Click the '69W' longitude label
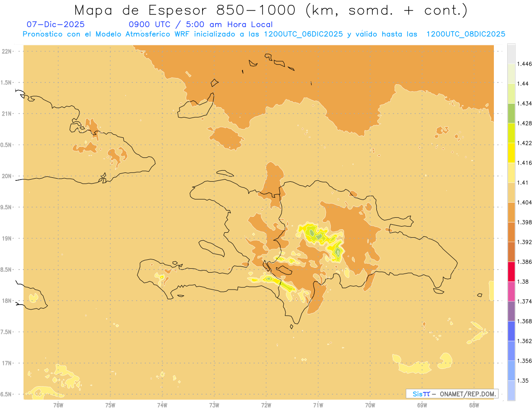532x411 pixels. click(x=422, y=405)
